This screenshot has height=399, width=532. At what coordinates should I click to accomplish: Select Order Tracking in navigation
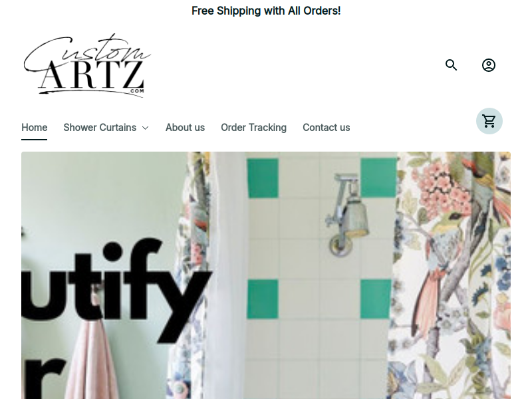coord(253,128)
